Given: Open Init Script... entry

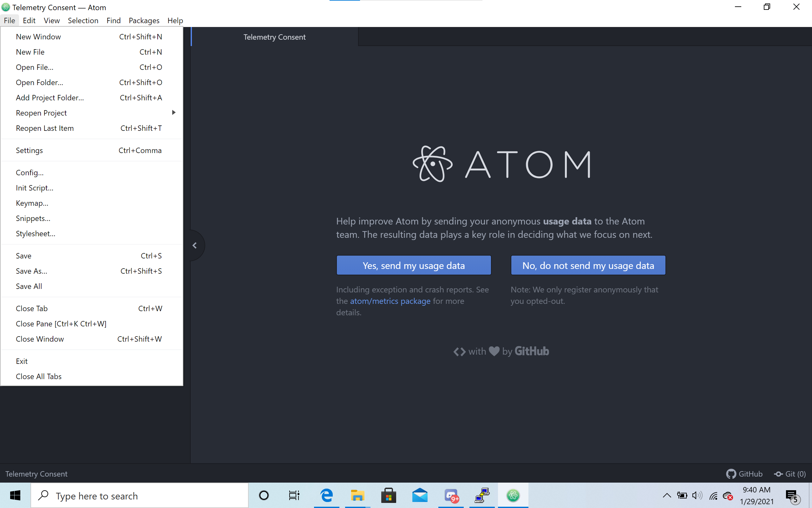Looking at the screenshot, I should coord(92,188).
